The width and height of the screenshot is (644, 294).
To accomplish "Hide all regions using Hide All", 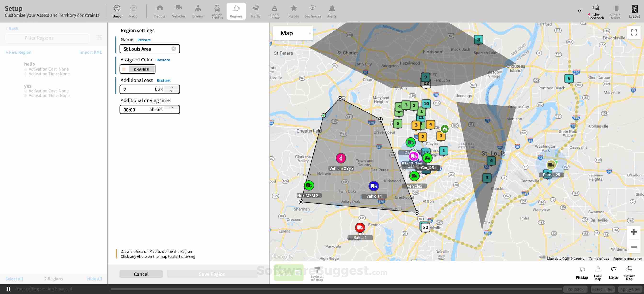I will pos(94,278).
